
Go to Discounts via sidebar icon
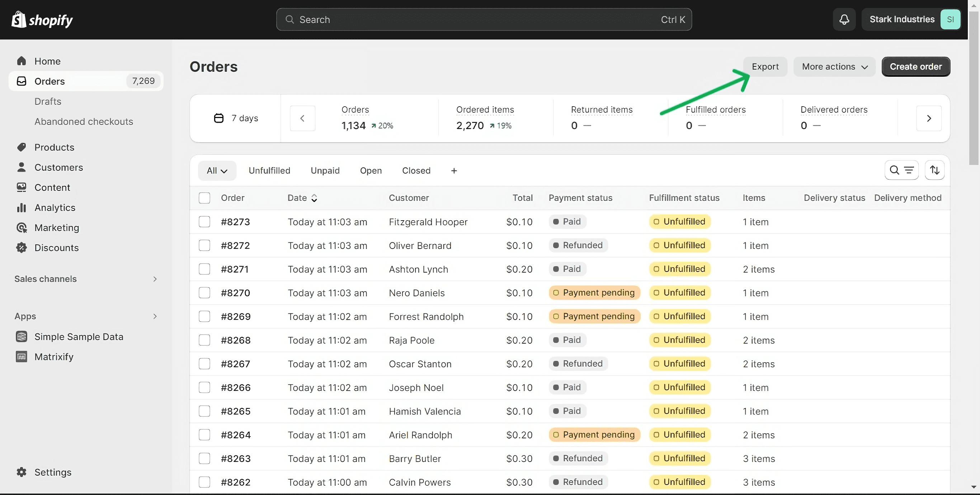click(x=22, y=248)
